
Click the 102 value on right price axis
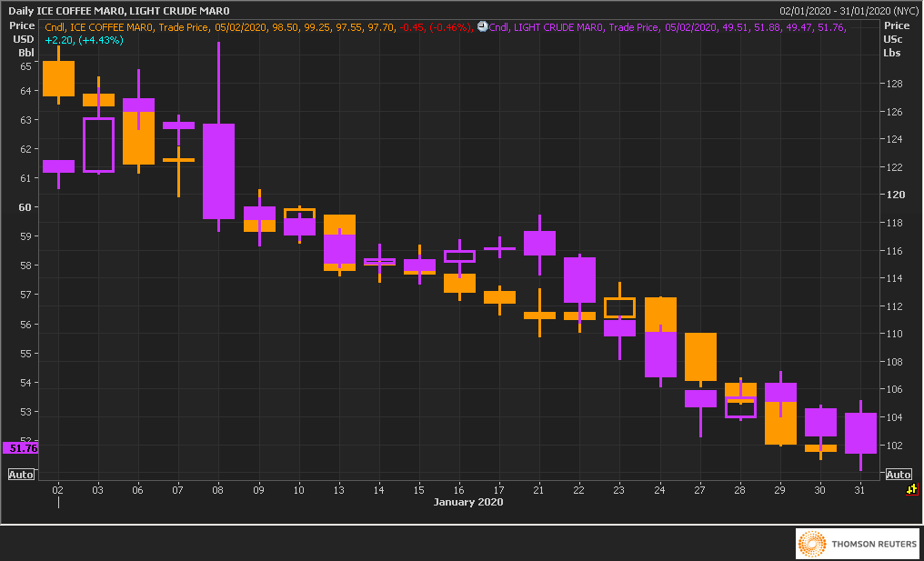click(893, 446)
